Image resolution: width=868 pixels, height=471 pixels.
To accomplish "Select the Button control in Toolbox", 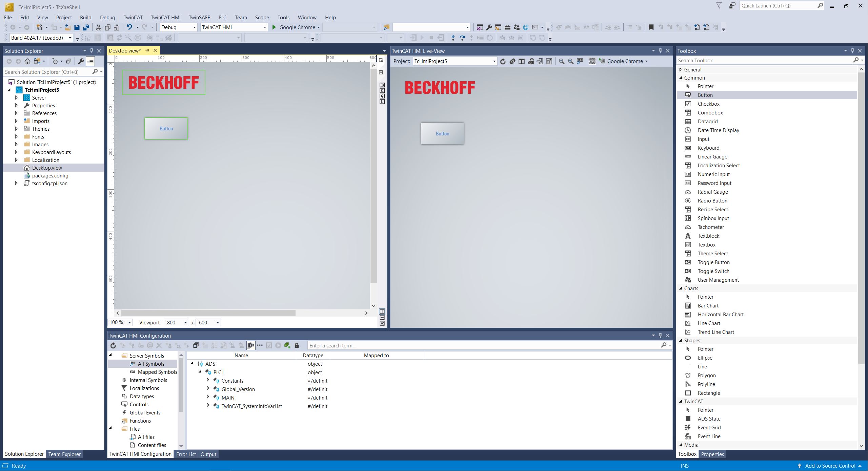I will click(767, 95).
